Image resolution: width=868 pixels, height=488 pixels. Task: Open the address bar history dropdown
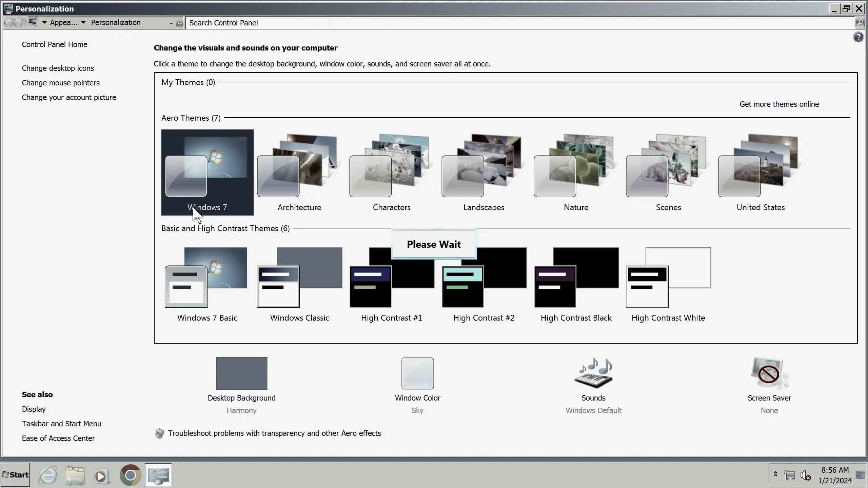[x=171, y=23]
